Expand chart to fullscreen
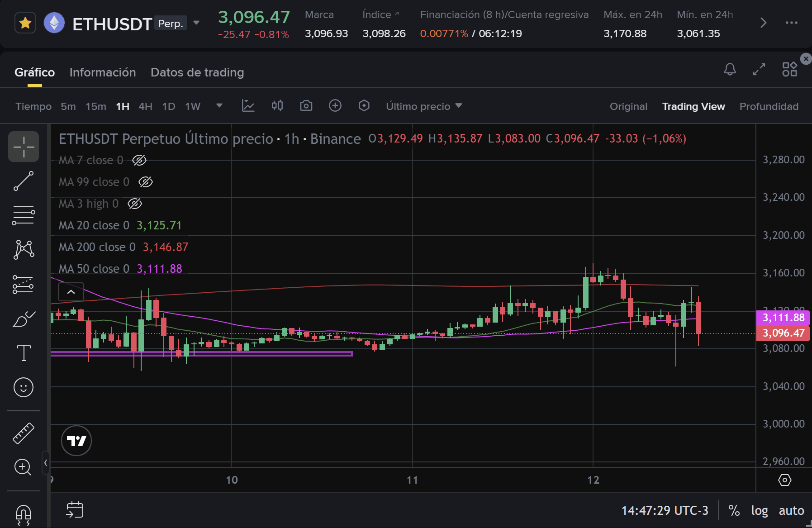 (x=759, y=69)
